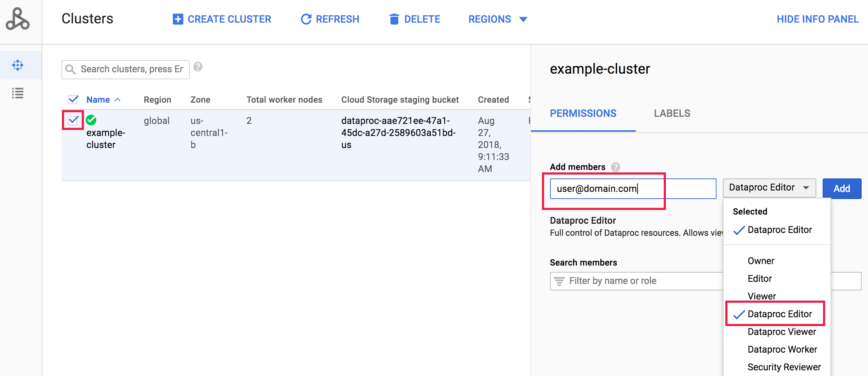Click the blue Add button
This screenshot has width=868, height=376.
pyautogui.click(x=841, y=188)
